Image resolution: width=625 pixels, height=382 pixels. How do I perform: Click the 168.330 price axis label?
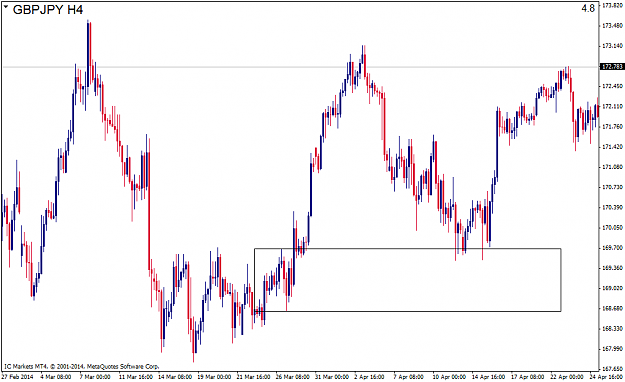click(613, 329)
